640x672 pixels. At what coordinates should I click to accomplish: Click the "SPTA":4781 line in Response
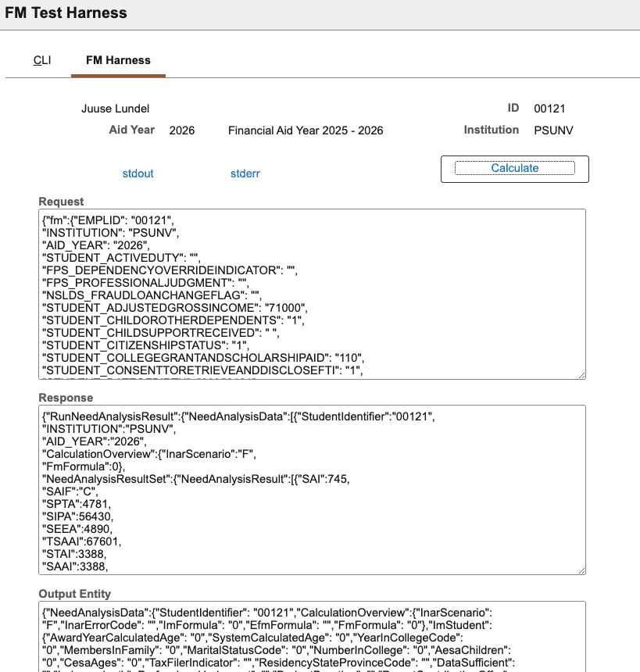tap(77, 505)
